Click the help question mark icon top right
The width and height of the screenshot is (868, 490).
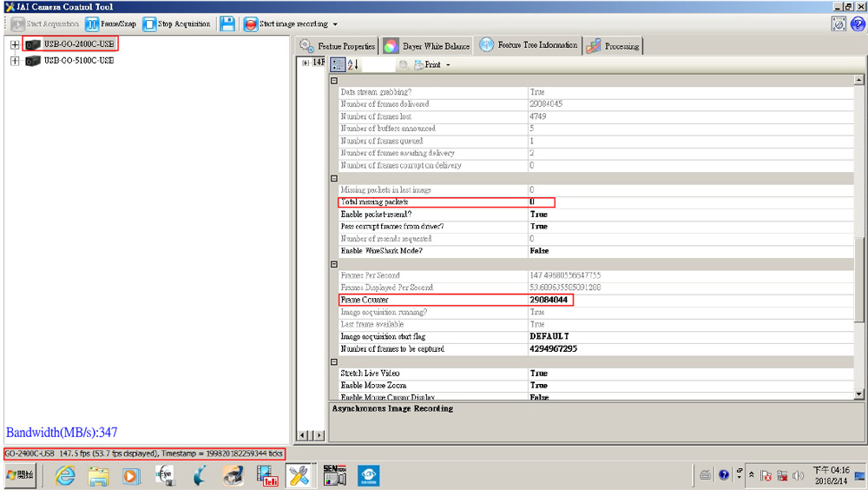(857, 24)
